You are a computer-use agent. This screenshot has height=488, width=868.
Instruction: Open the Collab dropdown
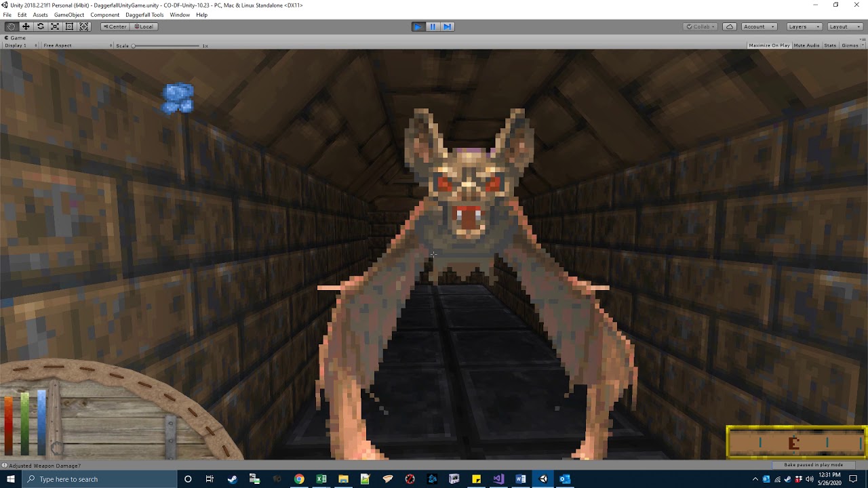coord(701,26)
